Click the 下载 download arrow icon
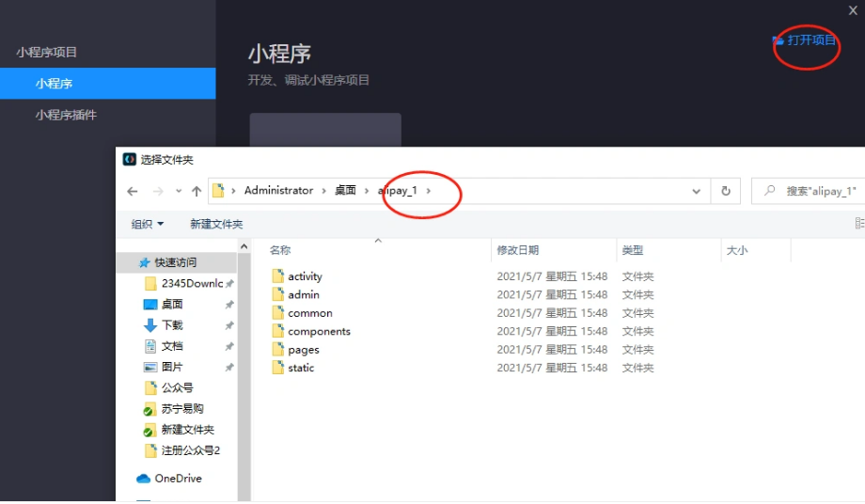 pos(150,325)
